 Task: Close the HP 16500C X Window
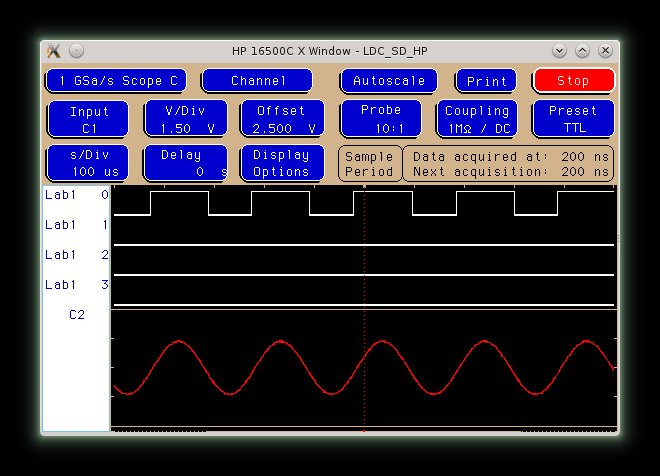[x=605, y=51]
